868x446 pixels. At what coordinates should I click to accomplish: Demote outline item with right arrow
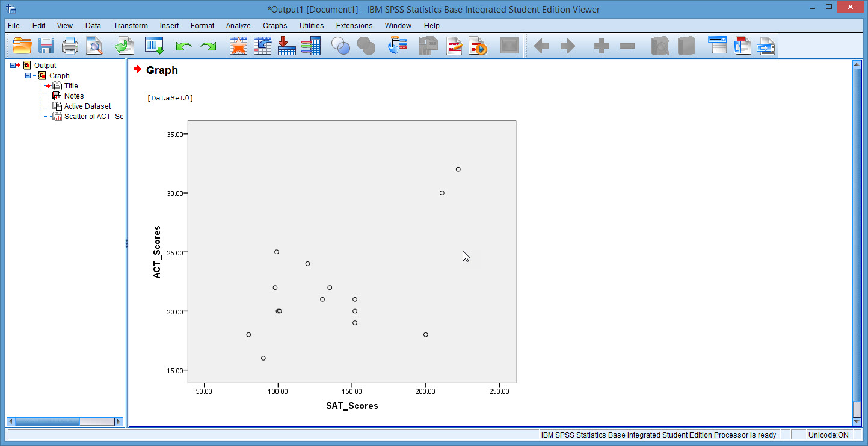coord(567,46)
